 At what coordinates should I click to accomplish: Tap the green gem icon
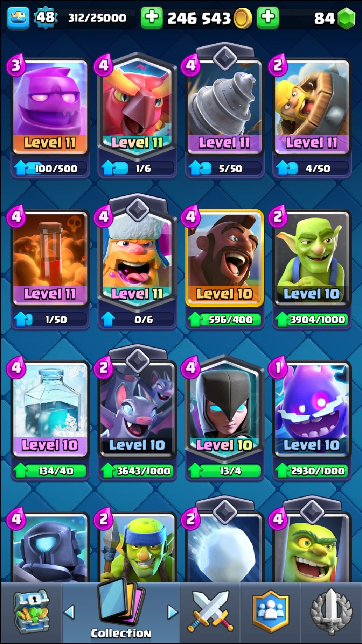point(347,18)
